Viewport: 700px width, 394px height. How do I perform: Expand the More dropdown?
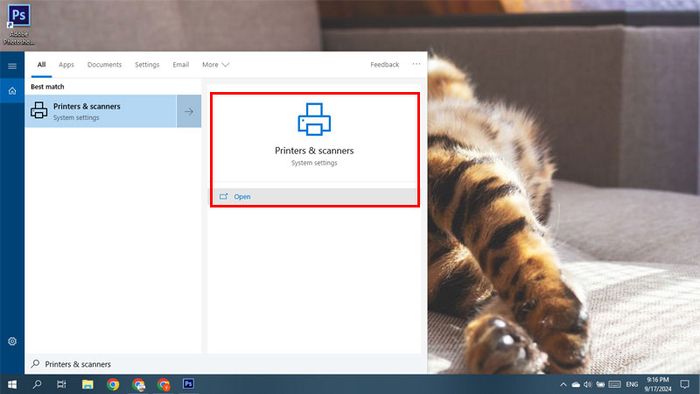point(215,65)
